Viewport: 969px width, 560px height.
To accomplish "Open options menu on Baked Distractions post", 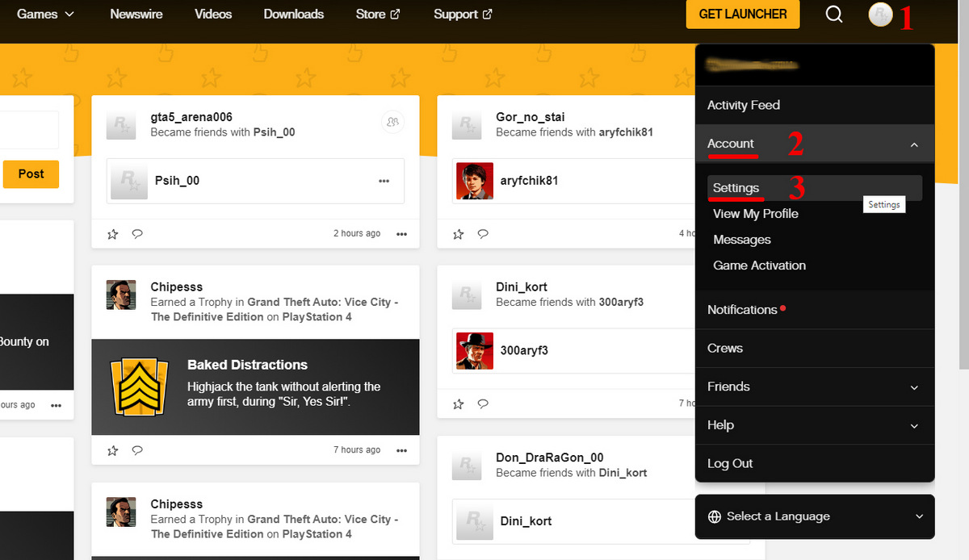I will 401,450.
